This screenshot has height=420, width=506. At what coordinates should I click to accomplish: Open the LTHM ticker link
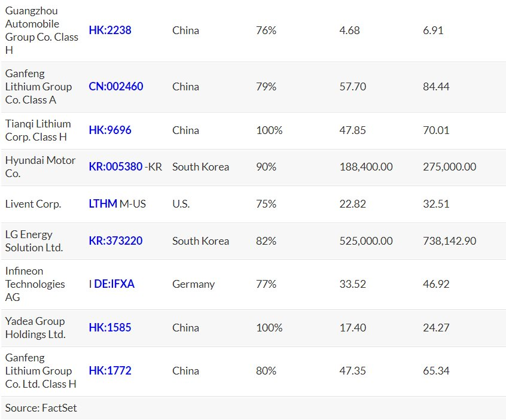(x=103, y=204)
